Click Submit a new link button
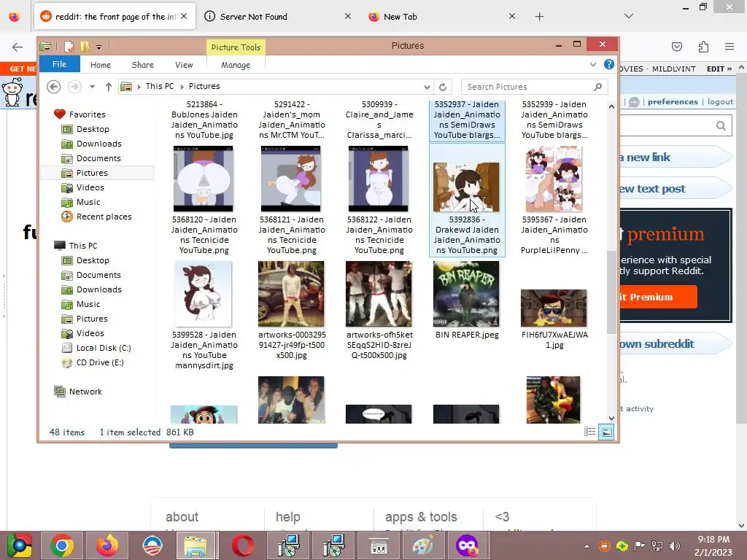747x560 pixels. (675, 157)
